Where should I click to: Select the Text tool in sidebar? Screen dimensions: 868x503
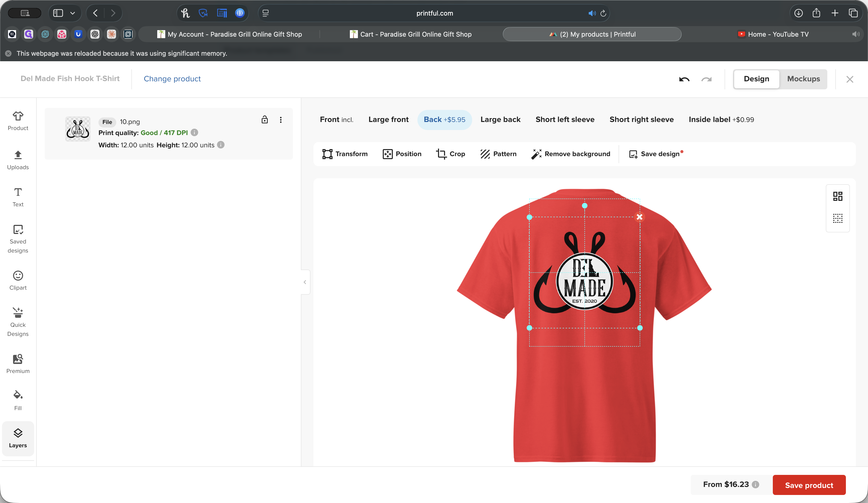point(18,197)
